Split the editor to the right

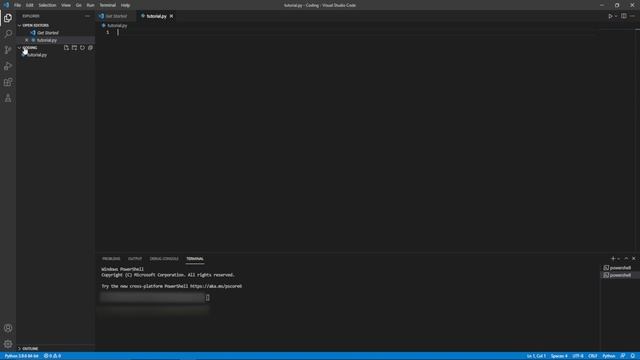pyautogui.click(x=624, y=16)
